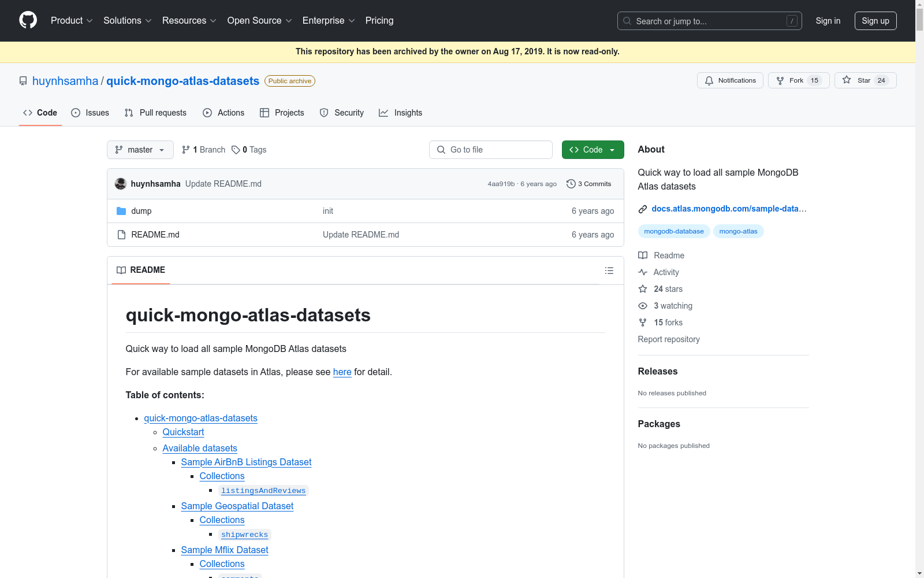View the 3 Commits history
Image resolution: width=924 pixels, height=578 pixels.
[x=589, y=184]
